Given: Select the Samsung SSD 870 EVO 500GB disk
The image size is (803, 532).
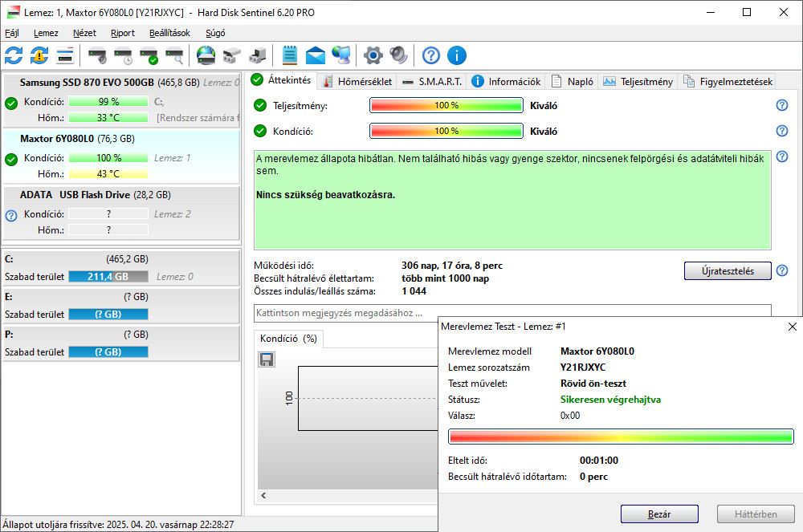Looking at the screenshot, I should pyautogui.click(x=122, y=101).
